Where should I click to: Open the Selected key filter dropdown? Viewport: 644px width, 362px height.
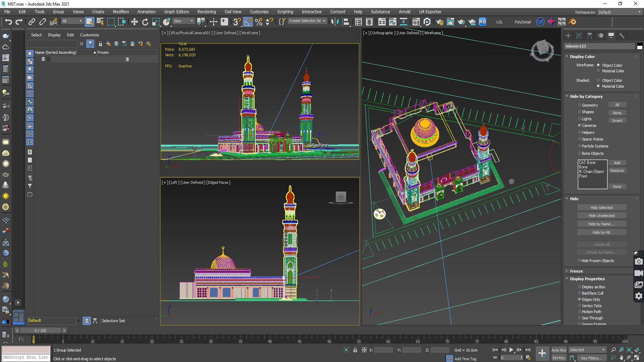pos(587,350)
